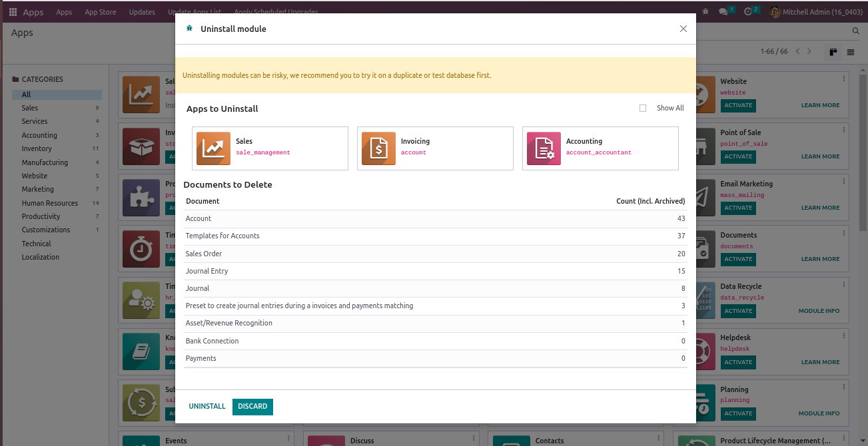Click the Invoicing app icon in dialog
Viewport: 868px width, 446px height.
pos(378,148)
